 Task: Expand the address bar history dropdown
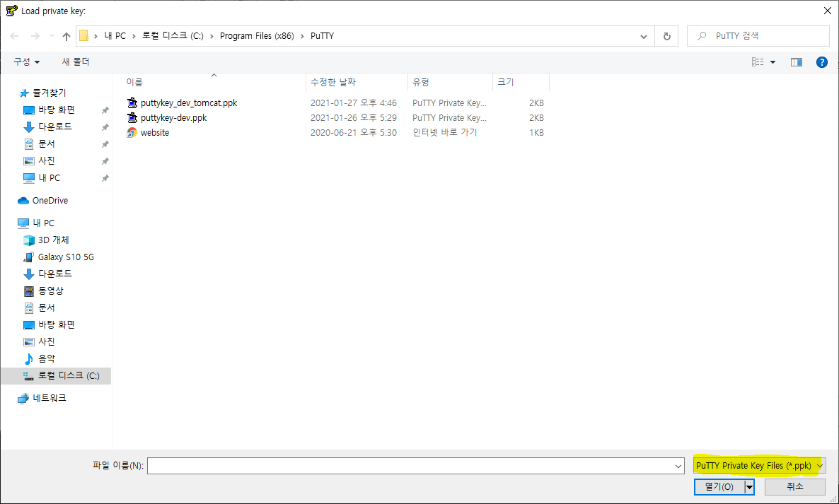[643, 36]
